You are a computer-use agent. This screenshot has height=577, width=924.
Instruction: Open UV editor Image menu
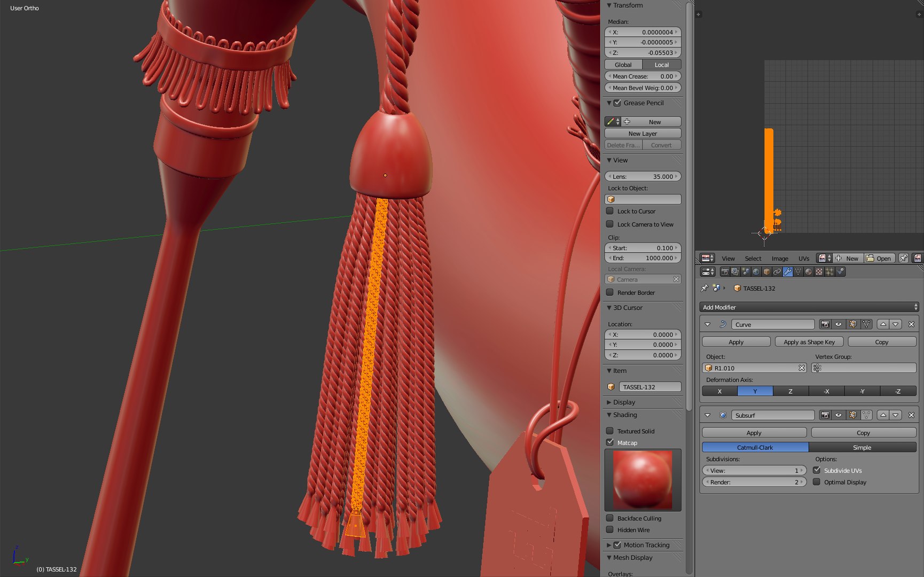[x=780, y=259]
